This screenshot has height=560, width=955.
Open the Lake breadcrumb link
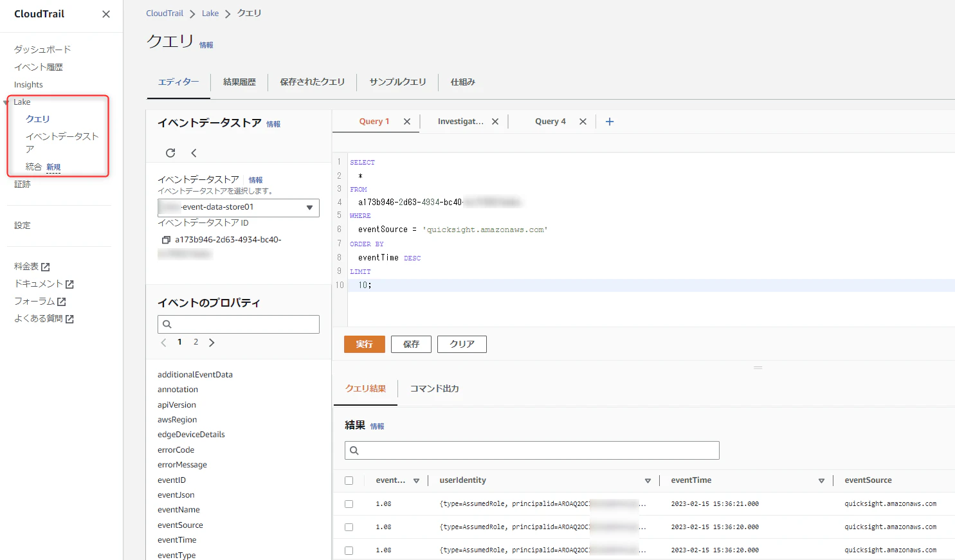point(210,14)
